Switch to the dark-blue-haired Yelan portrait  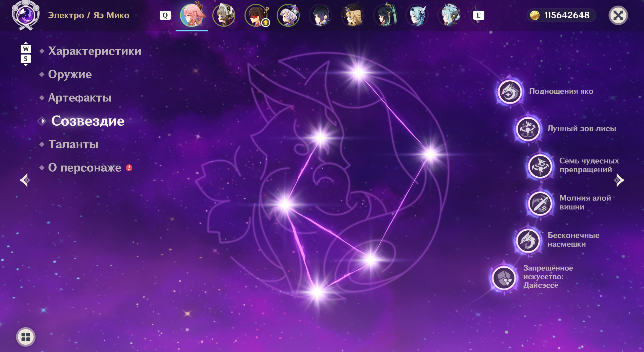(320, 15)
